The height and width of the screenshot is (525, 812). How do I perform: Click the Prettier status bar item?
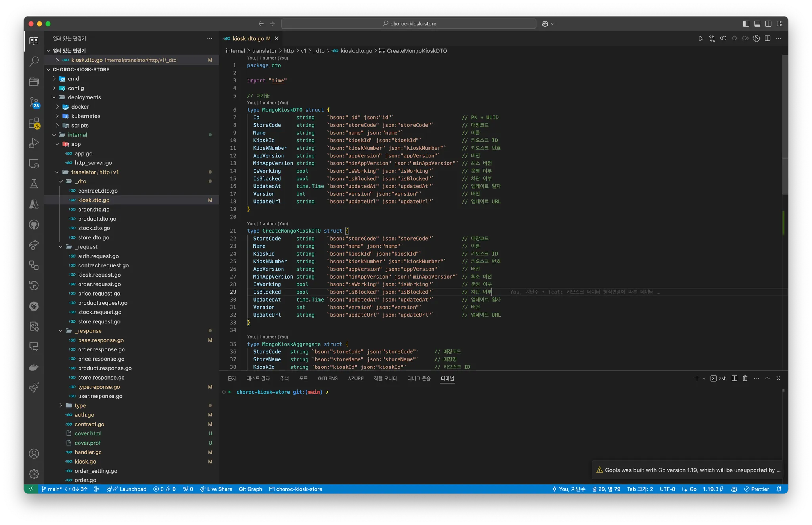756,489
